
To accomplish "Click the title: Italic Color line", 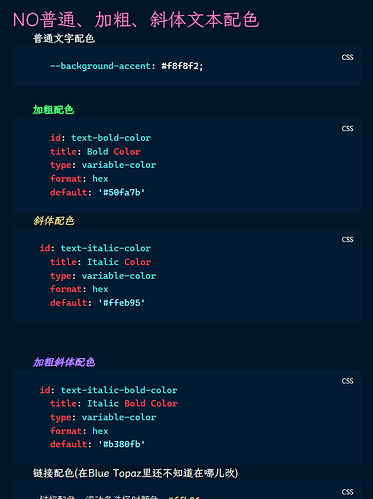I will click(100, 262).
